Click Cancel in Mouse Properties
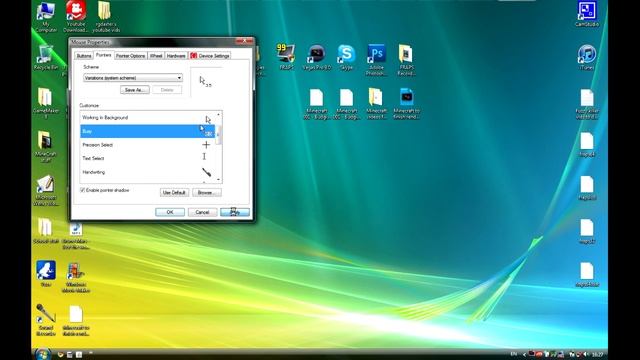Screen dimensions: 640x360 [202, 212]
